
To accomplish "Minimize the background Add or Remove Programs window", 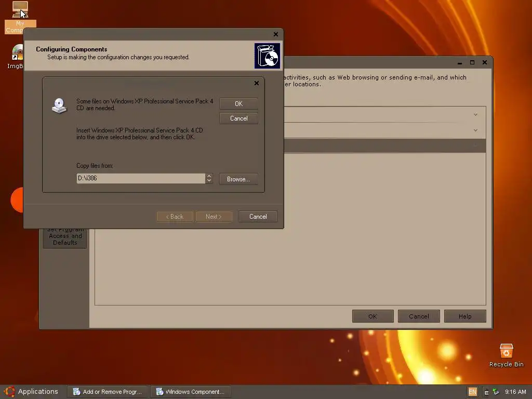I will click(460, 62).
